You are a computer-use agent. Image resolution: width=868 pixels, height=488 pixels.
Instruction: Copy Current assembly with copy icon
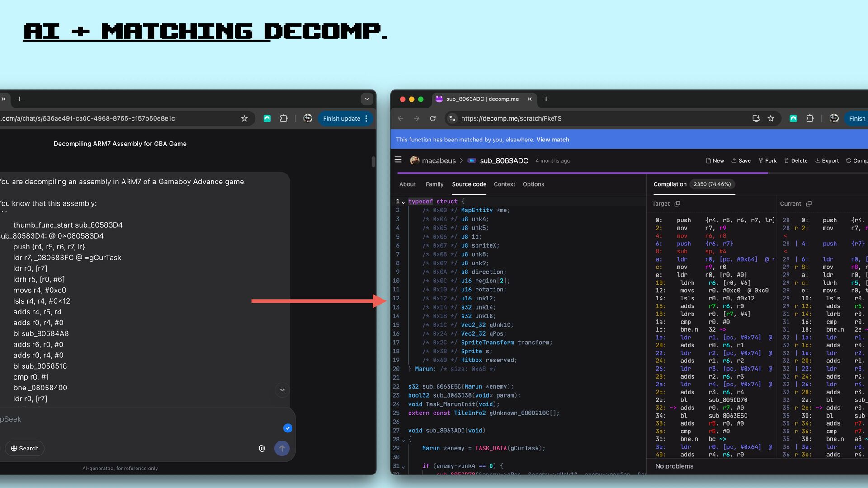point(809,204)
